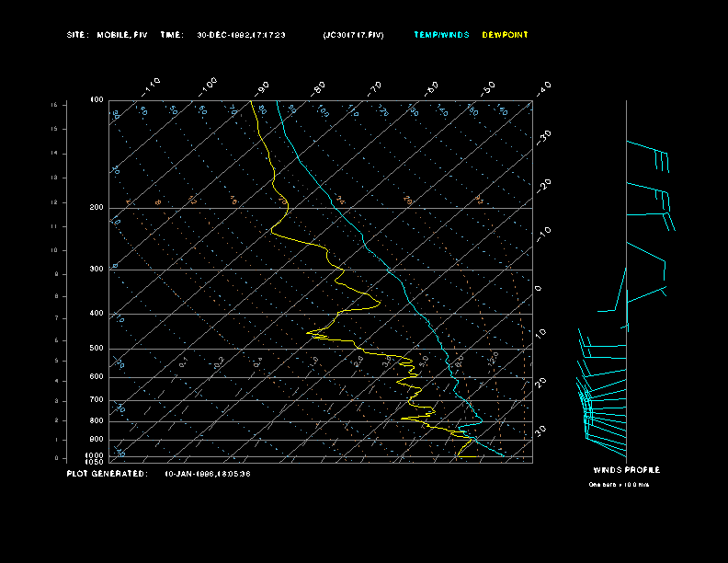Click the (JC301717.FIV) file name label
Viewport: 728px width, 563px height.
(x=354, y=35)
